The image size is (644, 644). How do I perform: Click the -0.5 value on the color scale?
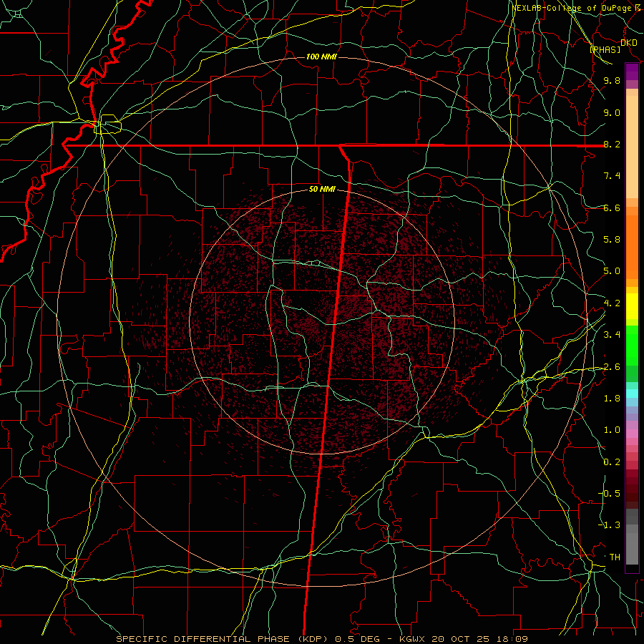pyautogui.click(x=610, y=493)
